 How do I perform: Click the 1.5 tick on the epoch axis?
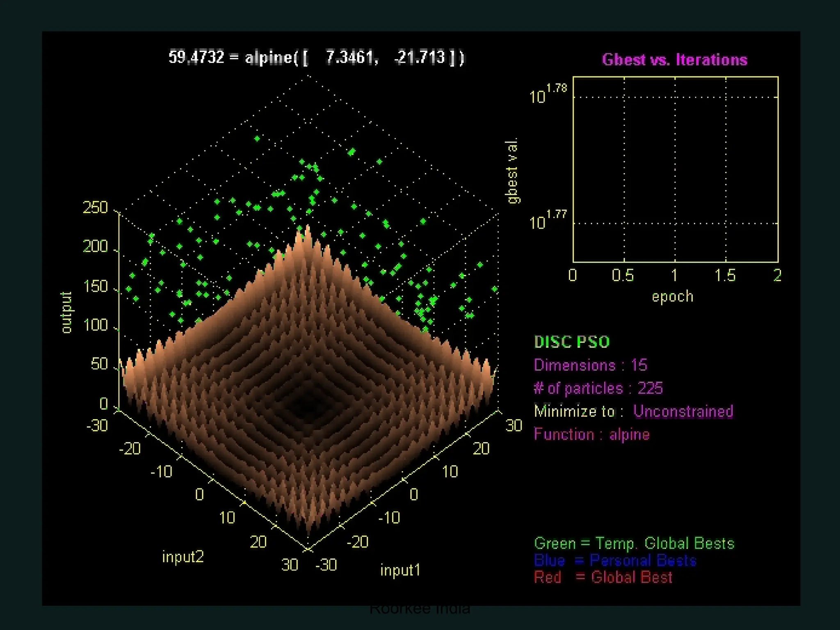[x=725, y=275]
